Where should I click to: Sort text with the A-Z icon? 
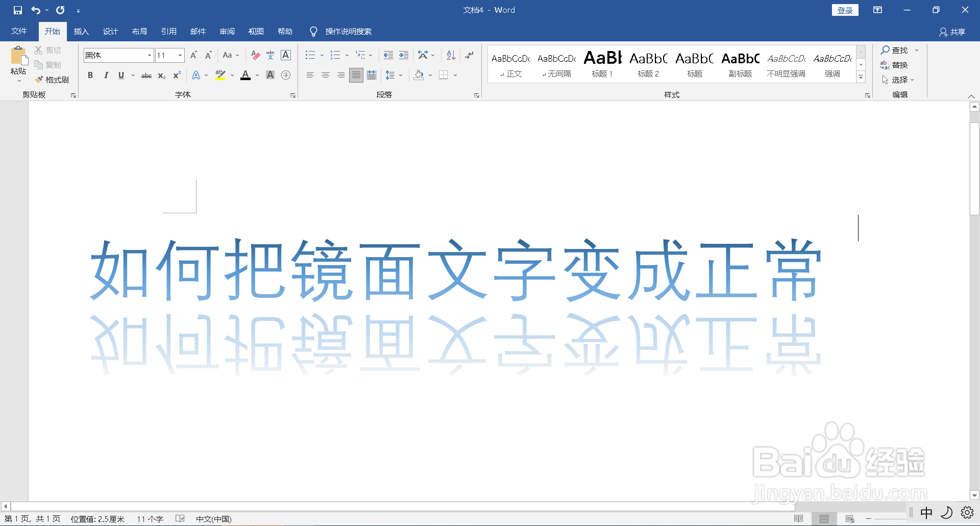[x=451, y=55]
